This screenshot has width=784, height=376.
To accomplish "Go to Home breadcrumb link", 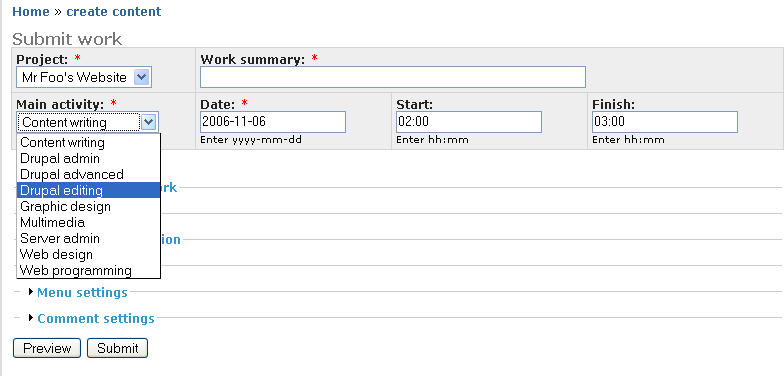I will [x=31, y=12].
